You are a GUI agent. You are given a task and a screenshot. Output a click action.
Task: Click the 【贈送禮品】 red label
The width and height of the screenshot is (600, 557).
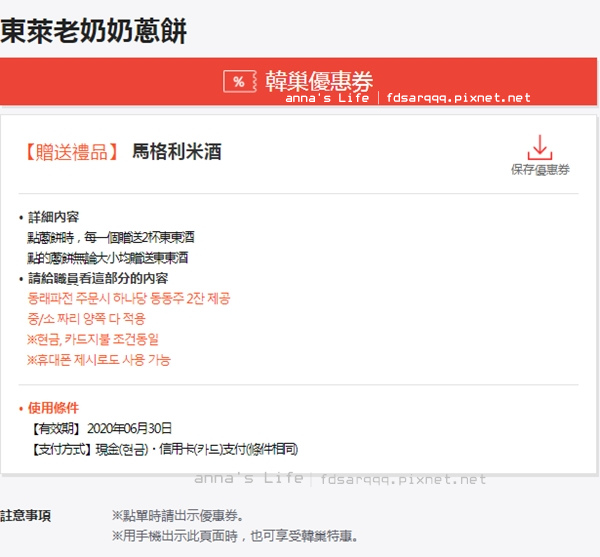click(x=72, y=152)
